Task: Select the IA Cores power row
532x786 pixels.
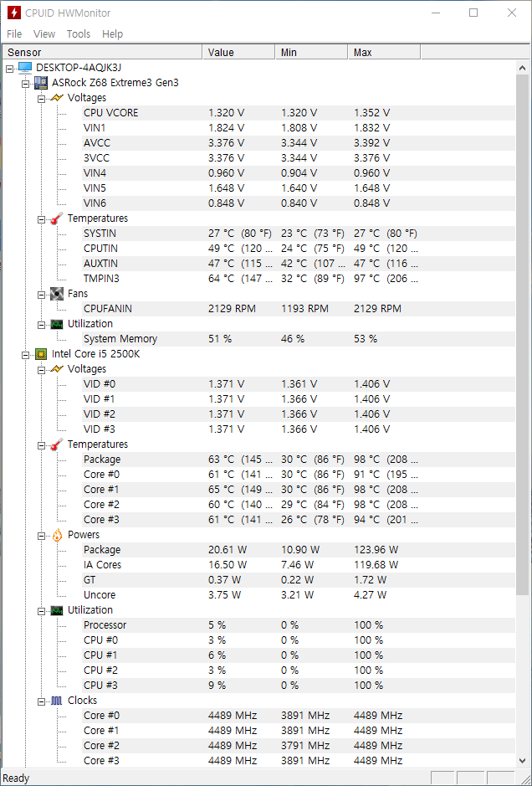Action: [299, 565]
